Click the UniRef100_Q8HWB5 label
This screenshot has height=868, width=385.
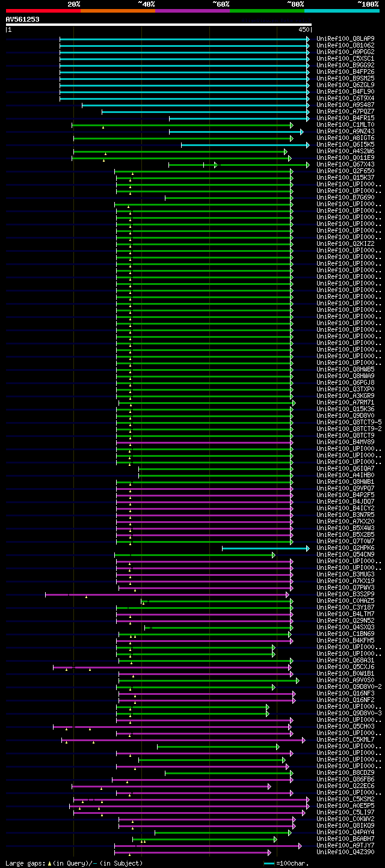(345, 370)
